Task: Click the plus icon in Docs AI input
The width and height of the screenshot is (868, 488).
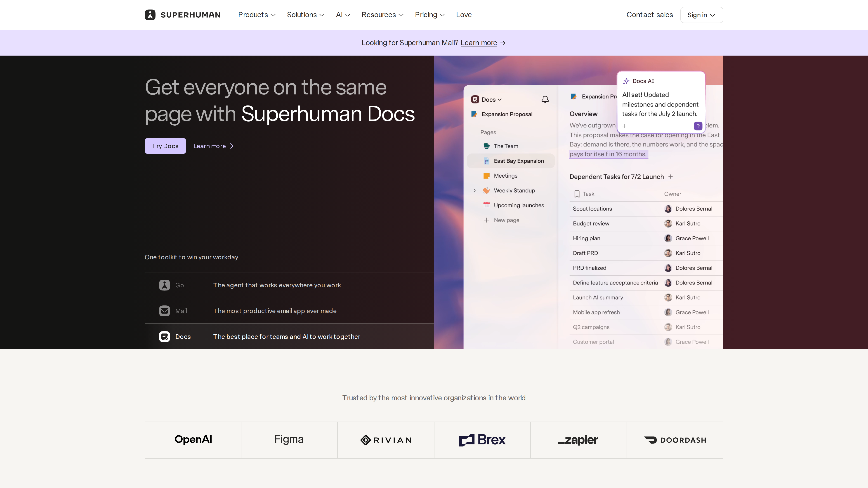Action: tap(624, 126)
